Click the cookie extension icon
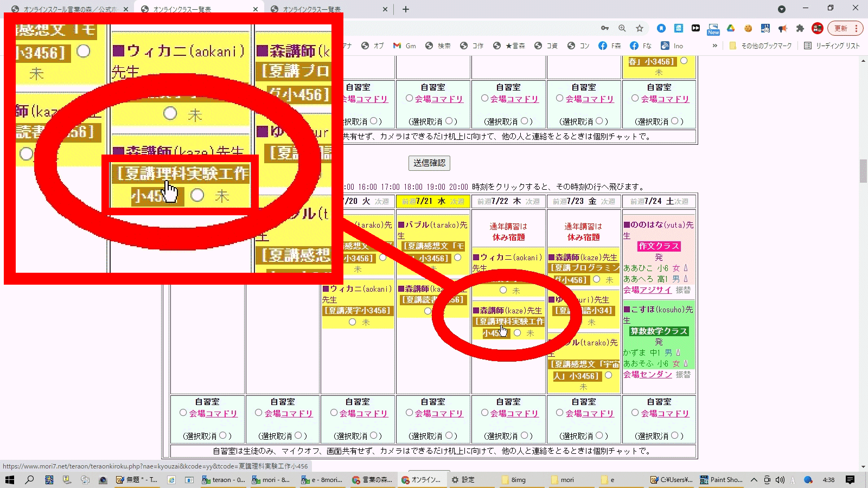 [x=748, y=28]
